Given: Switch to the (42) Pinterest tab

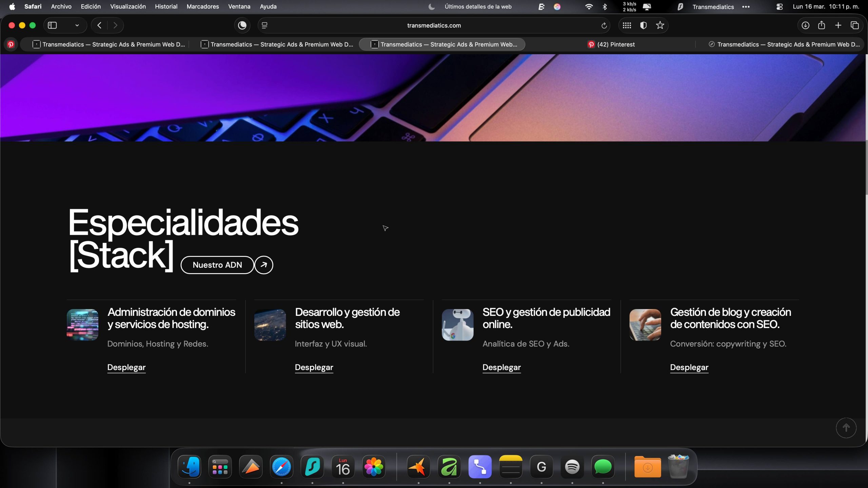Looking at the screenshot, I should (611, 44).
